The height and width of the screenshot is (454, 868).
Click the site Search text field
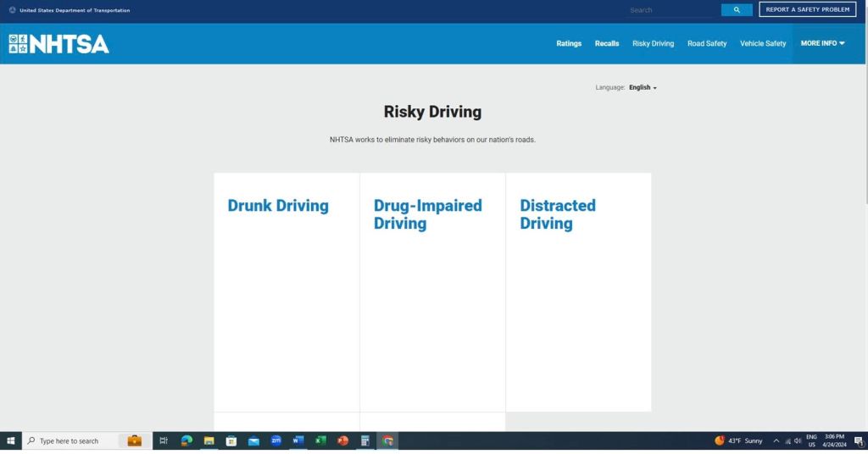(671, 10)
